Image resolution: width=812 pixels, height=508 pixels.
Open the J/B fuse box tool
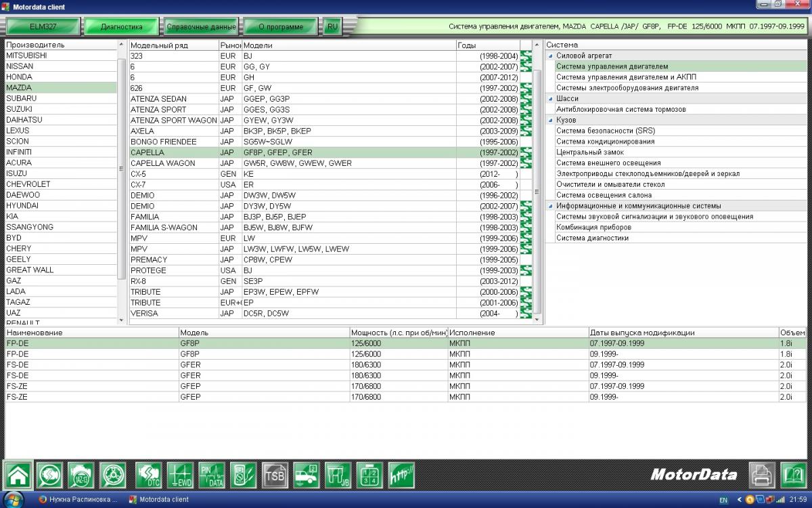click(338, 475)
